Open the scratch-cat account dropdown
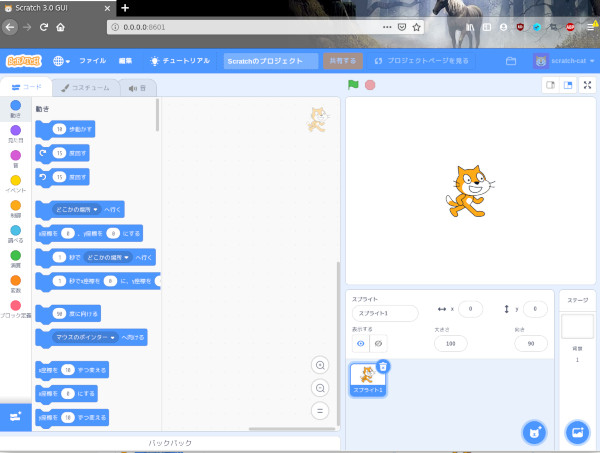600x453 pixels. (564, 61)
